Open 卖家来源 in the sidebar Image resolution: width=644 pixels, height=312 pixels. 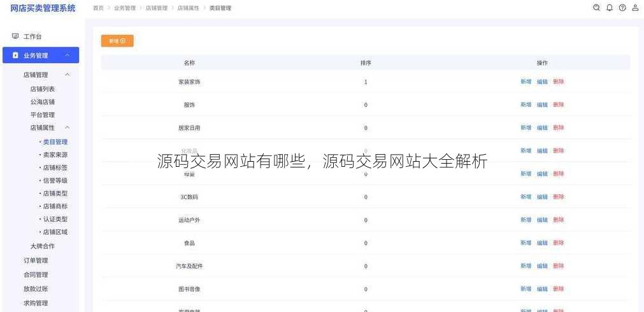pos(55,155)
